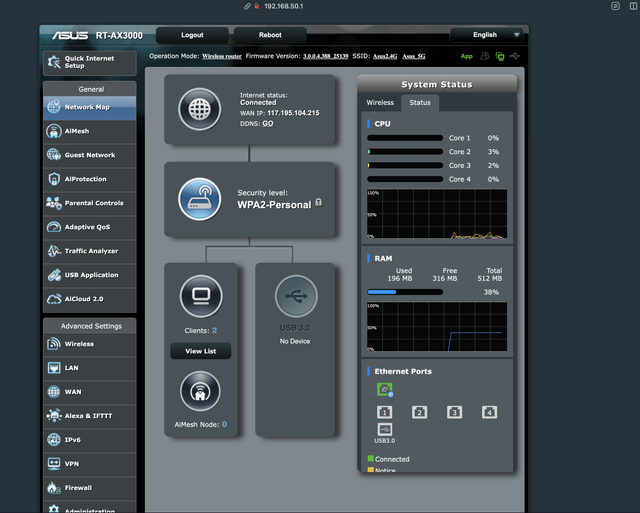Click the browser address 192.168.50.1
640x513 pixels.
click(x=284, y=7)
